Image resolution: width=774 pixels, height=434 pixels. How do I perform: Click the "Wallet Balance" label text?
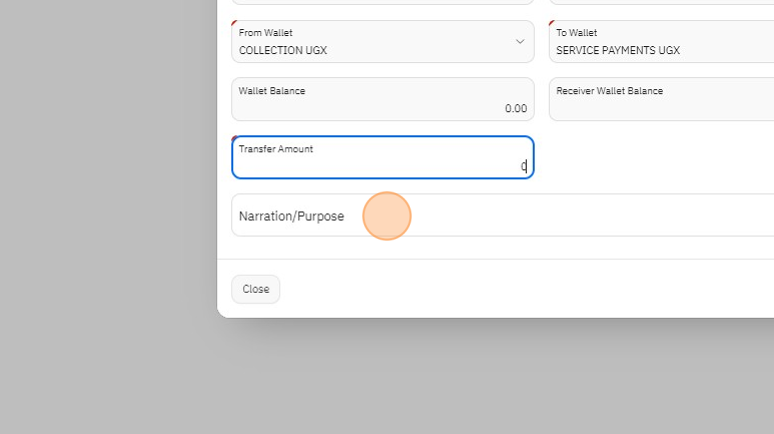pos(272,91)
